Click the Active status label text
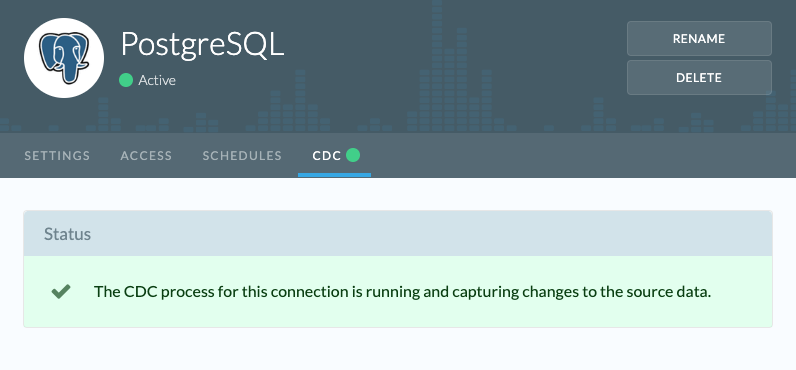 pos(157,80)
